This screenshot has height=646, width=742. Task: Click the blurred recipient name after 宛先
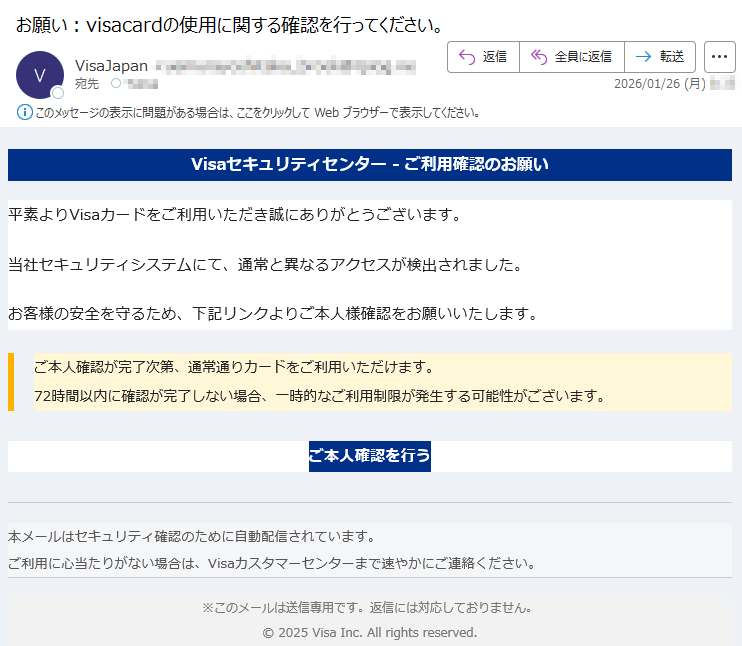click(142, 84)
